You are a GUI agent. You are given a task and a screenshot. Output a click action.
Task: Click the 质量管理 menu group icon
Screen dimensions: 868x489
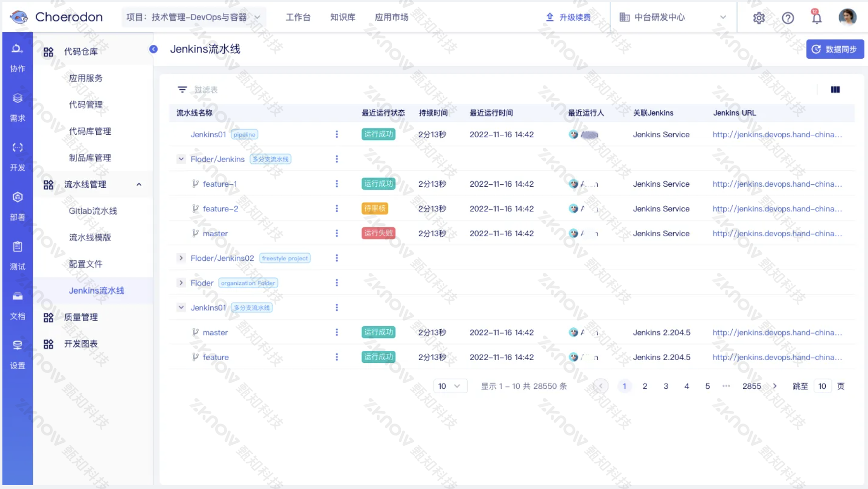pos(49,317)
